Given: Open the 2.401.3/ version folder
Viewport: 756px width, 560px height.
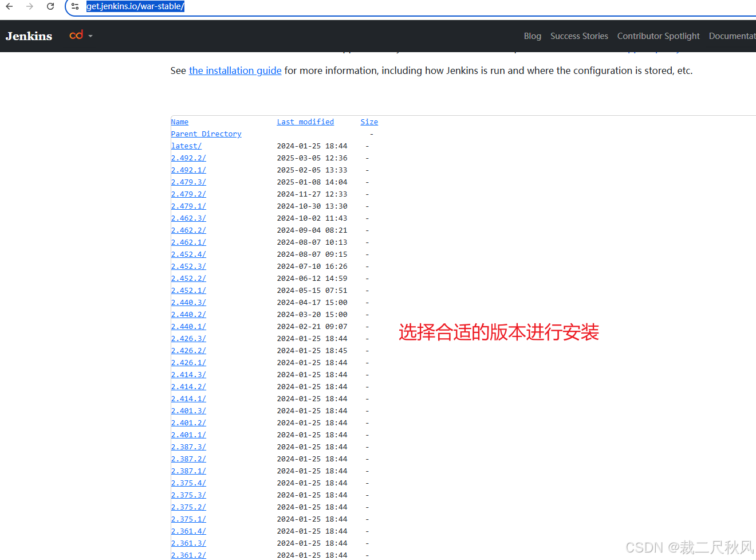Looking at the screenshot, I should coord(188,411).
